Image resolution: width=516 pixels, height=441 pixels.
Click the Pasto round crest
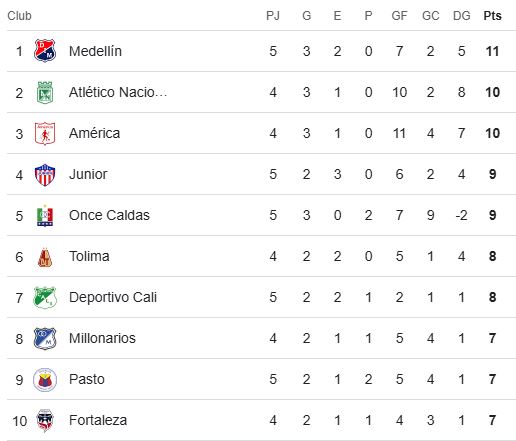pyautogui.click(x=45, y=379)
